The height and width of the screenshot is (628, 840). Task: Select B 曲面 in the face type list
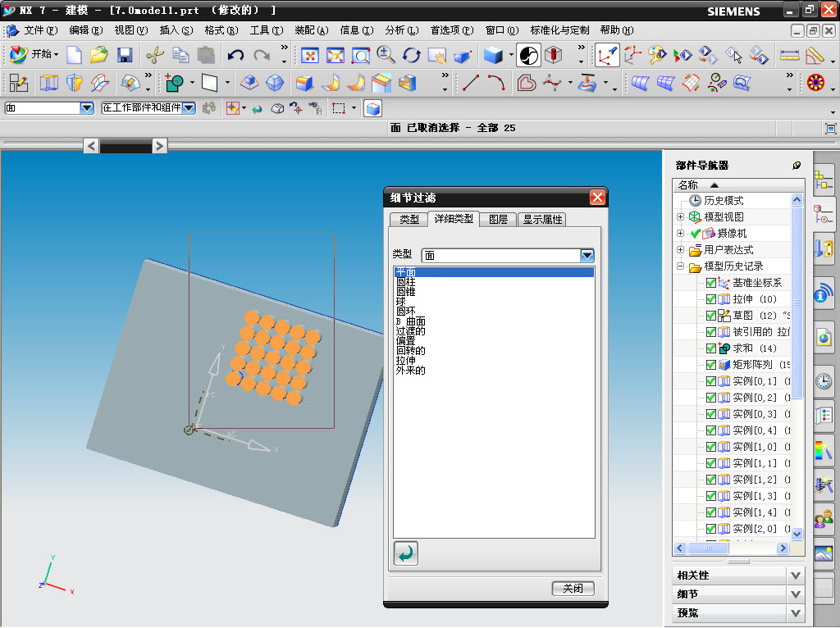click(410, 321)
